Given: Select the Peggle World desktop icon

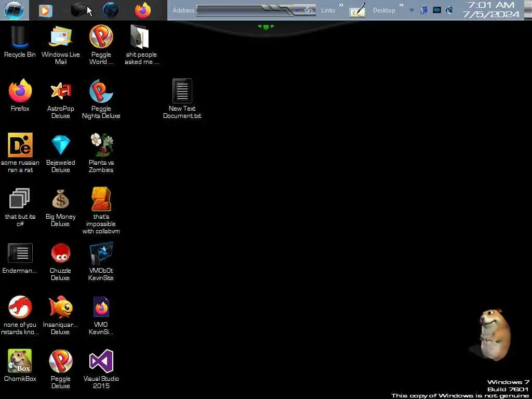Looking at the screenshot, I should click(x=101, y=45).
